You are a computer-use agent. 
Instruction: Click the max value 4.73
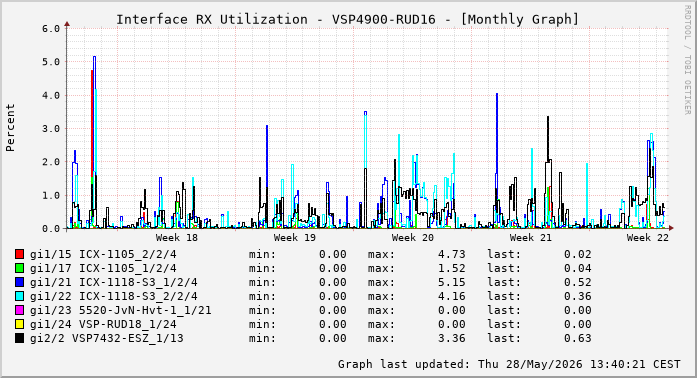click(452, 254)
